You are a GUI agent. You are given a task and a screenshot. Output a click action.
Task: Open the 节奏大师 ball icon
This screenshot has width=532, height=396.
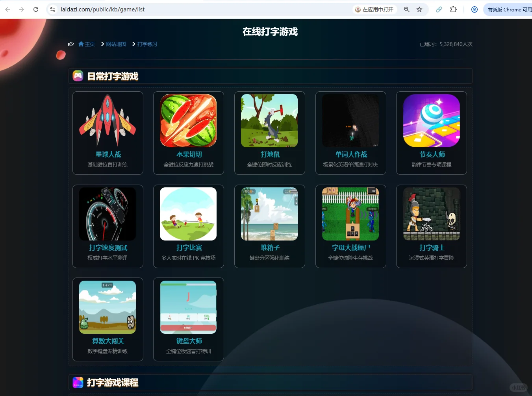pos(432,120)
